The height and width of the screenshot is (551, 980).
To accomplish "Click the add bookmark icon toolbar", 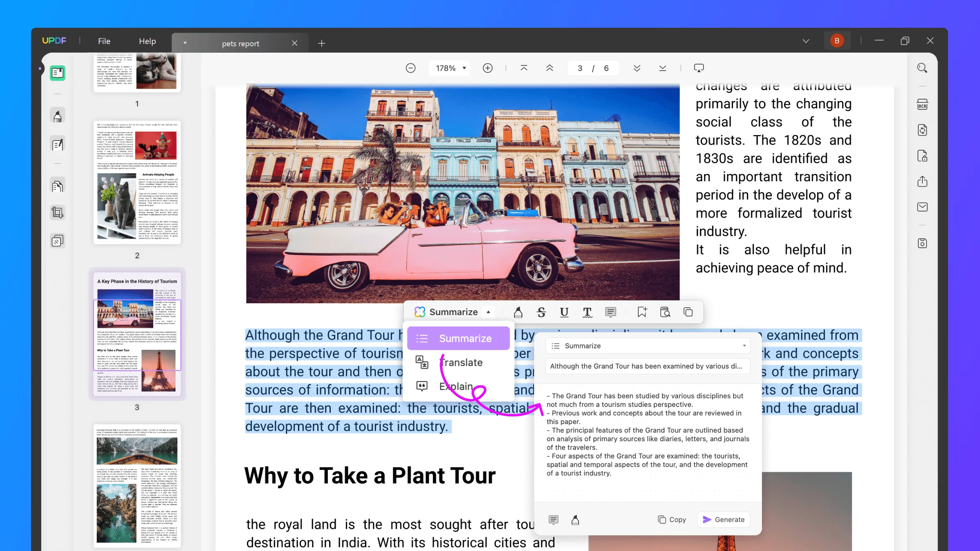I will pyautogui.click(x=642, y=311).
